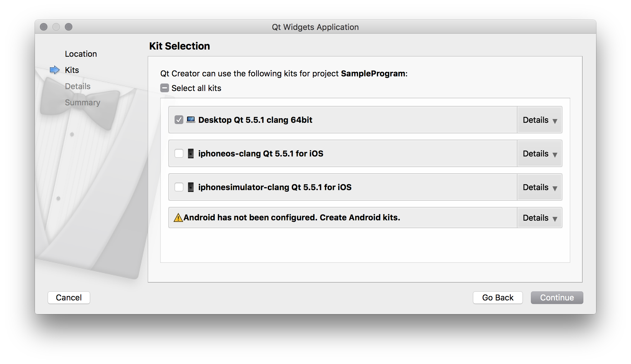
Task: Uncheck Desktop Qt 5.5.1 clang 64bit kit
Action: point(179,120)
